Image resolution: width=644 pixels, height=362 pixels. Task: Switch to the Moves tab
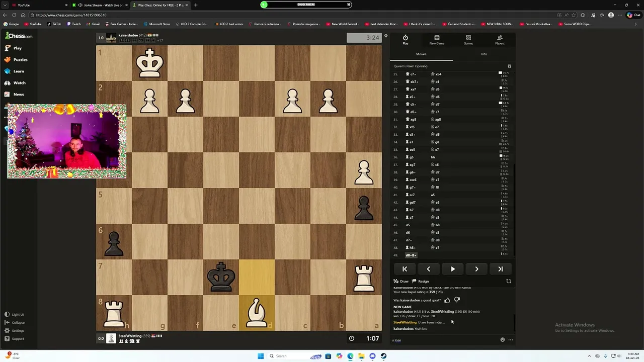[x=421, y=54]
